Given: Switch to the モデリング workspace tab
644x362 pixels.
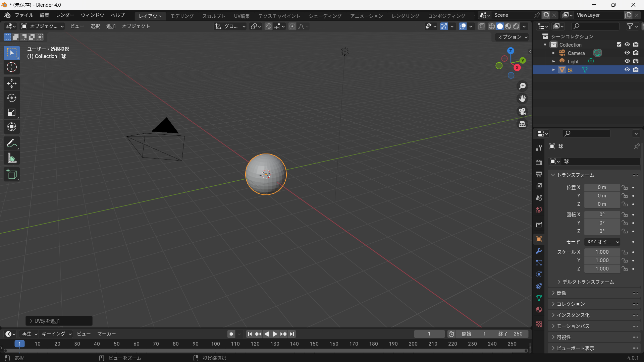Looking at the screenshot, I should point(182,16).
